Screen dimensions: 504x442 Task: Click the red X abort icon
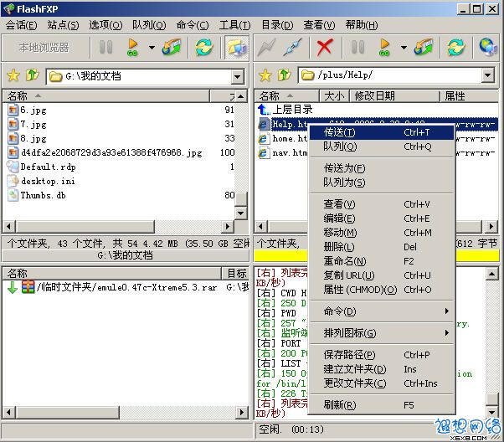point(324,47)
